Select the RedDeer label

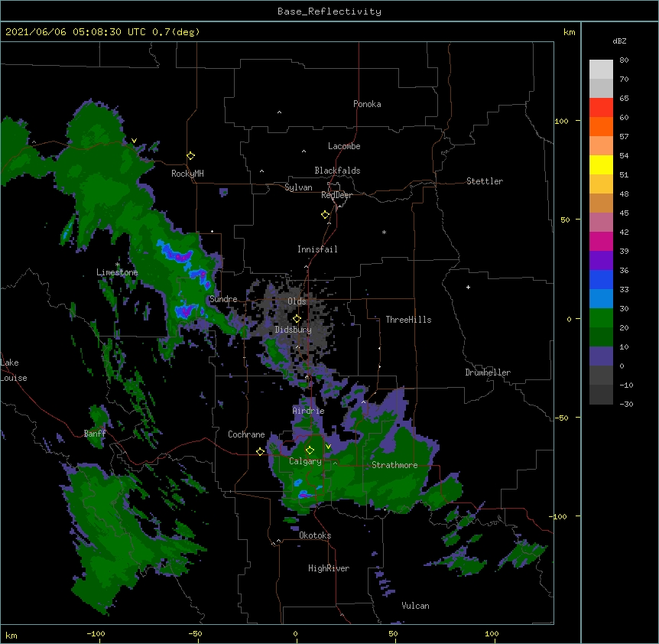click(x=336, y=195)
